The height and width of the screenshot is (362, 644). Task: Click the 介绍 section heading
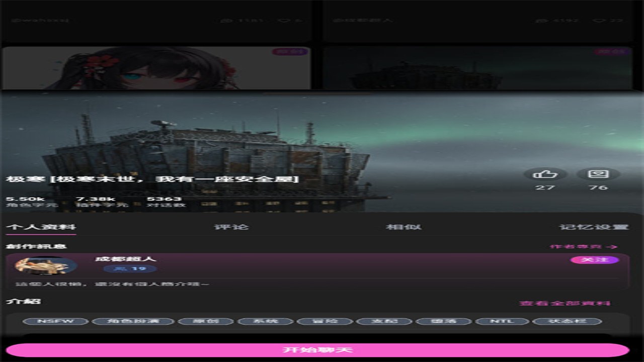coord(23,302)
